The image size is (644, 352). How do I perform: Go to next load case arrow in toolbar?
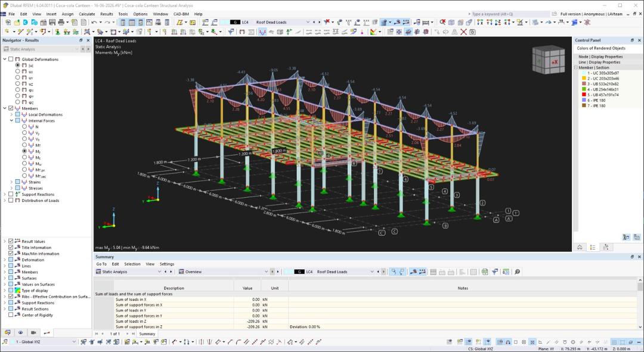click(319, 22)
